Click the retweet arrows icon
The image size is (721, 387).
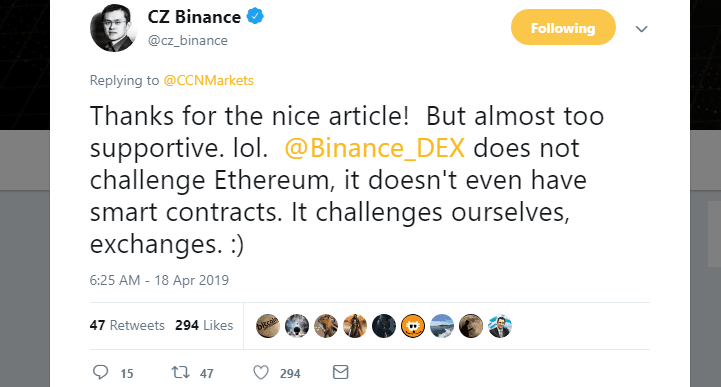180,372
